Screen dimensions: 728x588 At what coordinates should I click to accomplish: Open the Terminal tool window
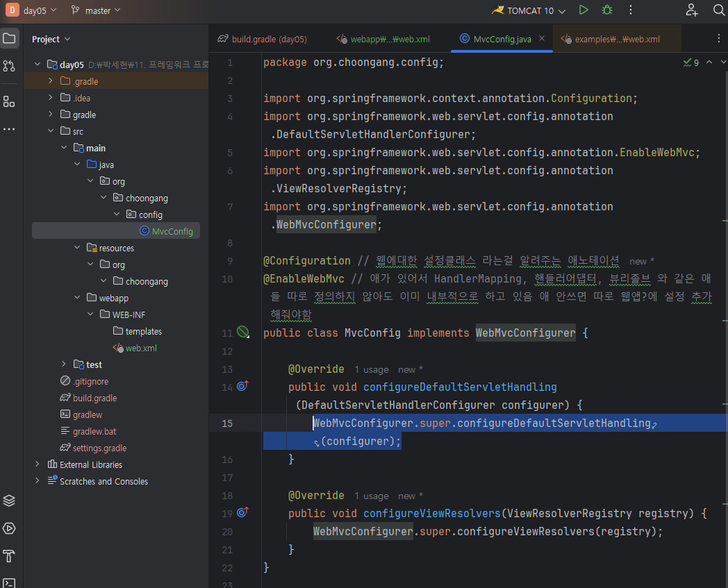pos(9,583)
